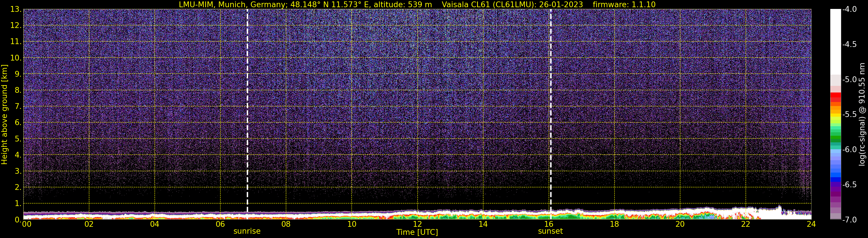Click the colorbar tick label '-4.0'
The image size is (868, 238).
[x=849, y=9]
